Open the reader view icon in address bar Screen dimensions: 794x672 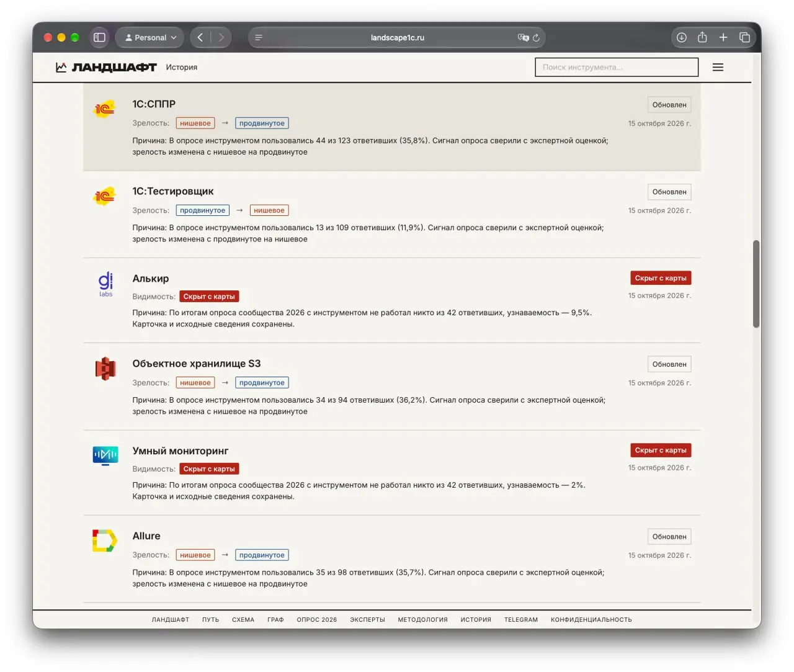pyautogui.click(x=259, y=37)
